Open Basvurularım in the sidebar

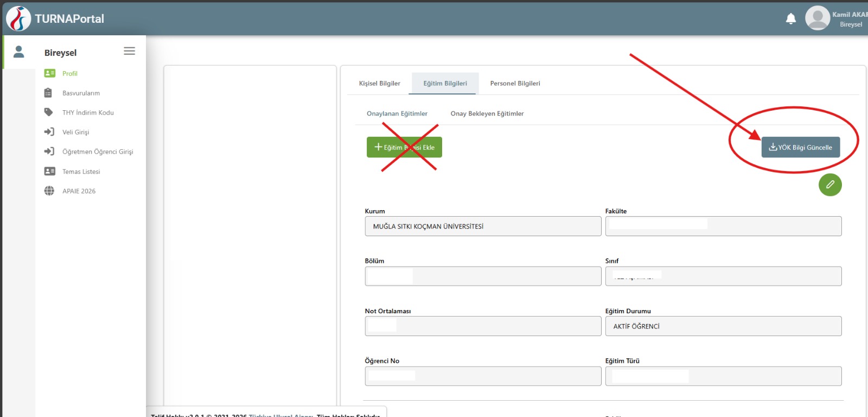coord(81,93)
